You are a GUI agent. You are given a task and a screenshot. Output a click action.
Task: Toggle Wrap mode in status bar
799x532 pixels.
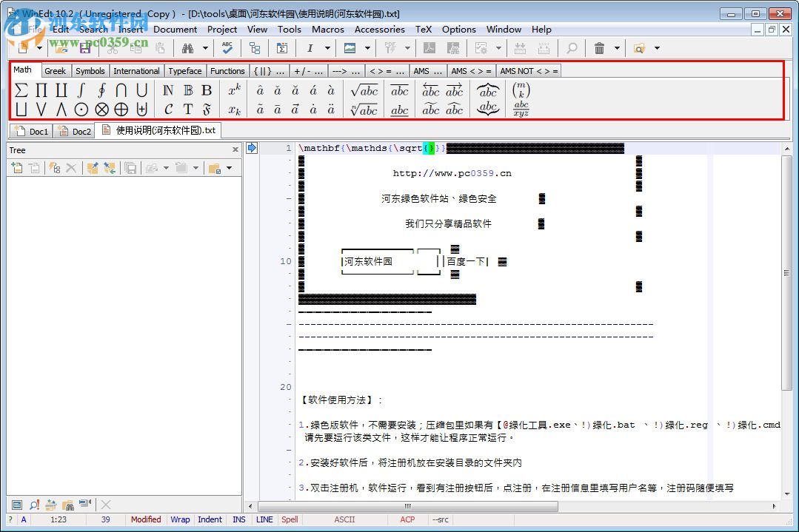coord(180,519)
